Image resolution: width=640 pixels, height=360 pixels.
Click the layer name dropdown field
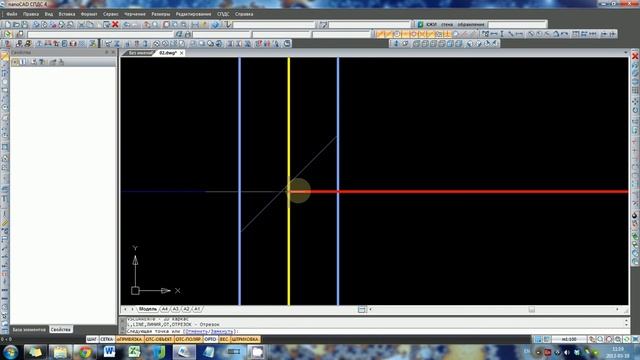tap(100, 34)
